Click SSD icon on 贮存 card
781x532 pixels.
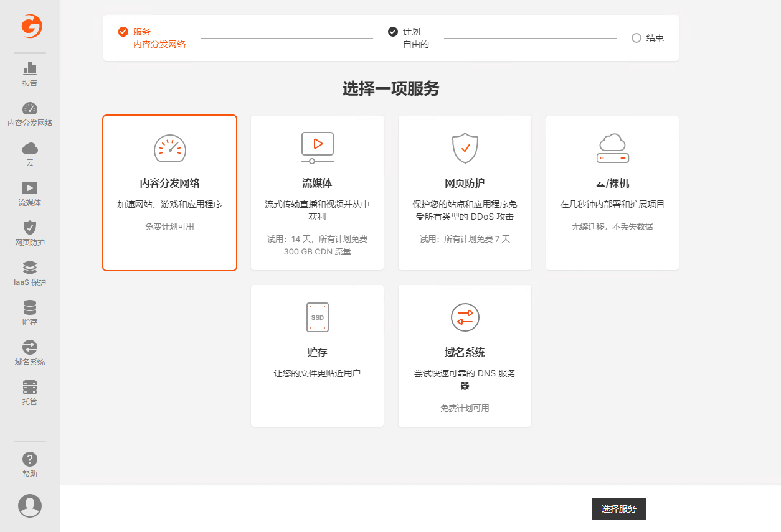click(x=318, y=317)
